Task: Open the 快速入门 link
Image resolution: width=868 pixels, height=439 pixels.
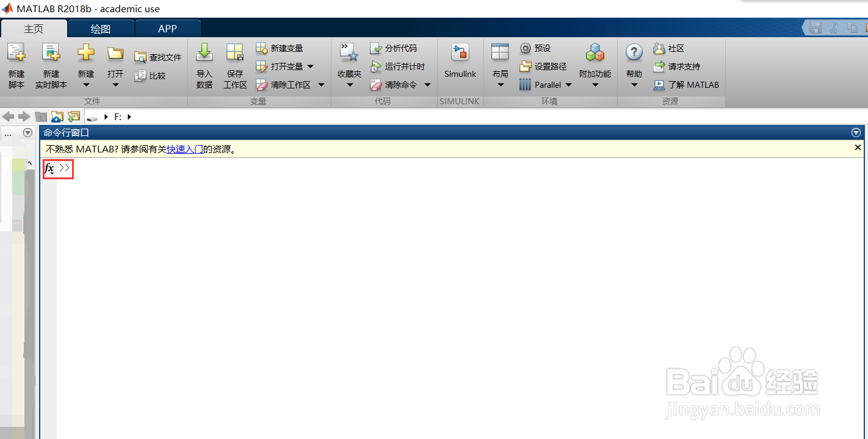Action: pyautogui.click(x=185, y=149)
